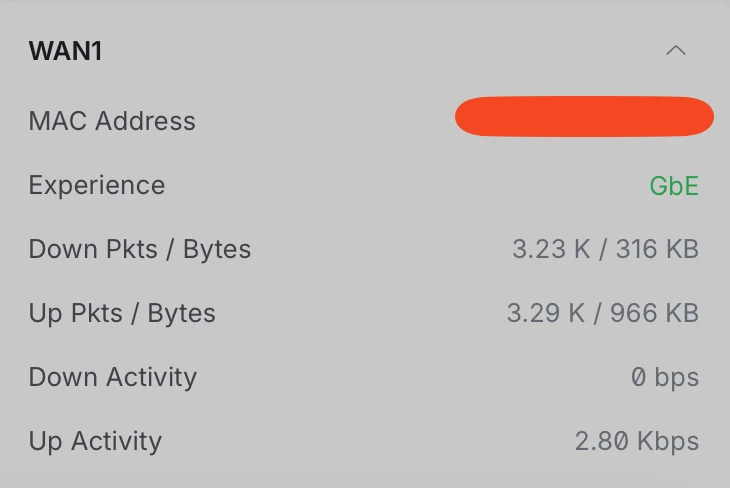Click the word Address in MAC Address

[x=145, y=121]
